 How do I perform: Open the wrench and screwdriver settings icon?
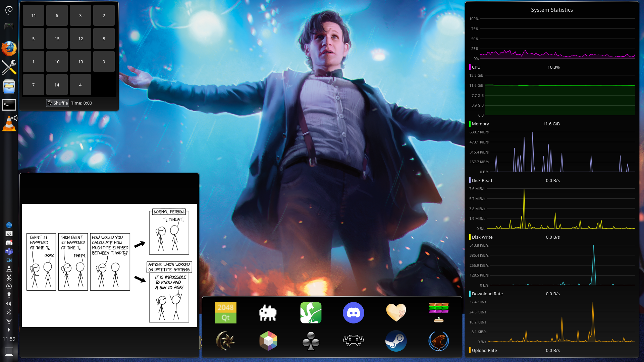point(9,67)
